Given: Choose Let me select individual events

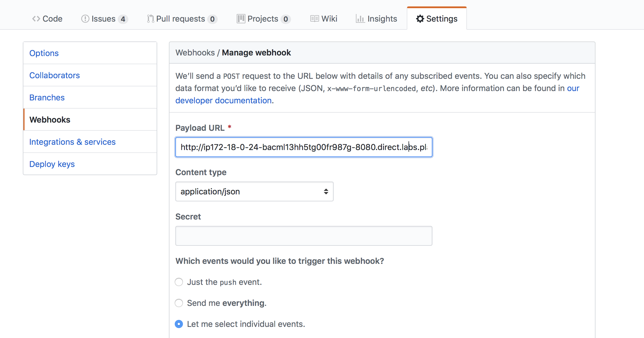Looking at the screenshot, I should (179, 324).
